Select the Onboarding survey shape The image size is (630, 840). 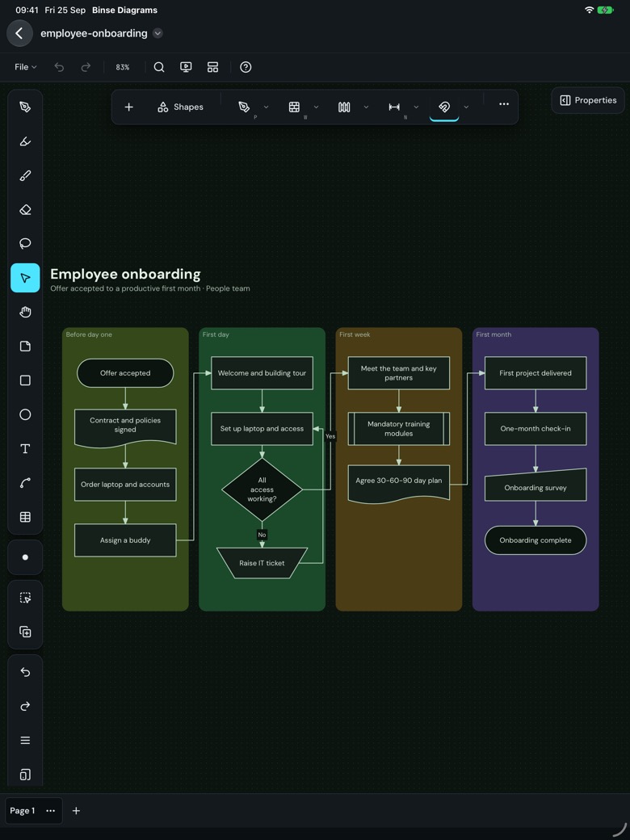click(535, 485)
